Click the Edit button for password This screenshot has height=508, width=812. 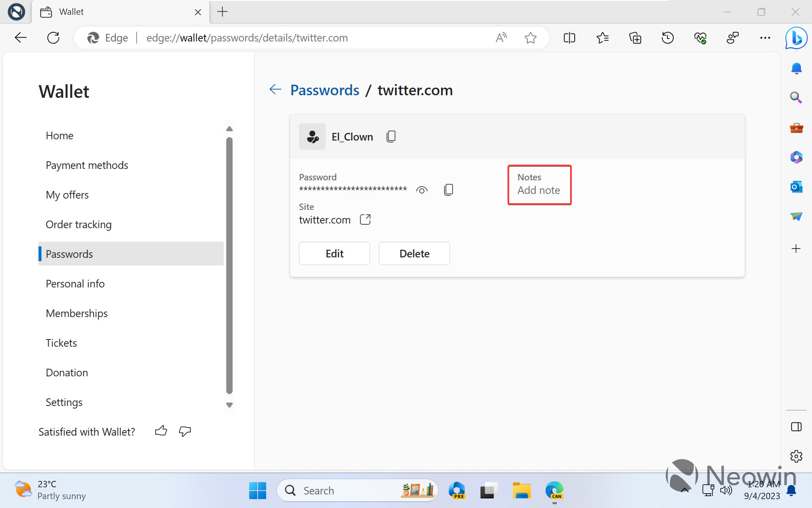pos(335,253)
